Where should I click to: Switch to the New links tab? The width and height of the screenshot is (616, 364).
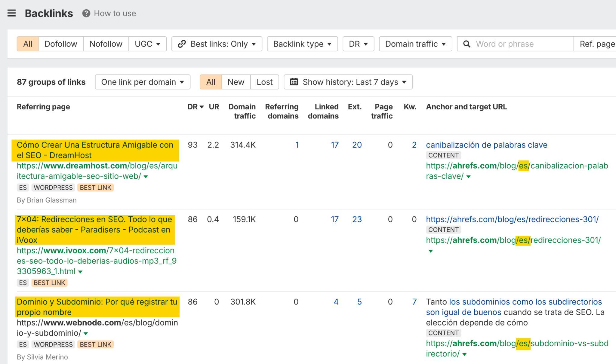pyautogui.click(x=236, y=81)
